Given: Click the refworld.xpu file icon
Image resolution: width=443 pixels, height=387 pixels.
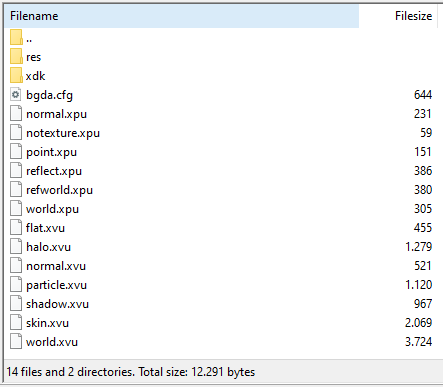Looking at the screenshot, I should [16, 189].
